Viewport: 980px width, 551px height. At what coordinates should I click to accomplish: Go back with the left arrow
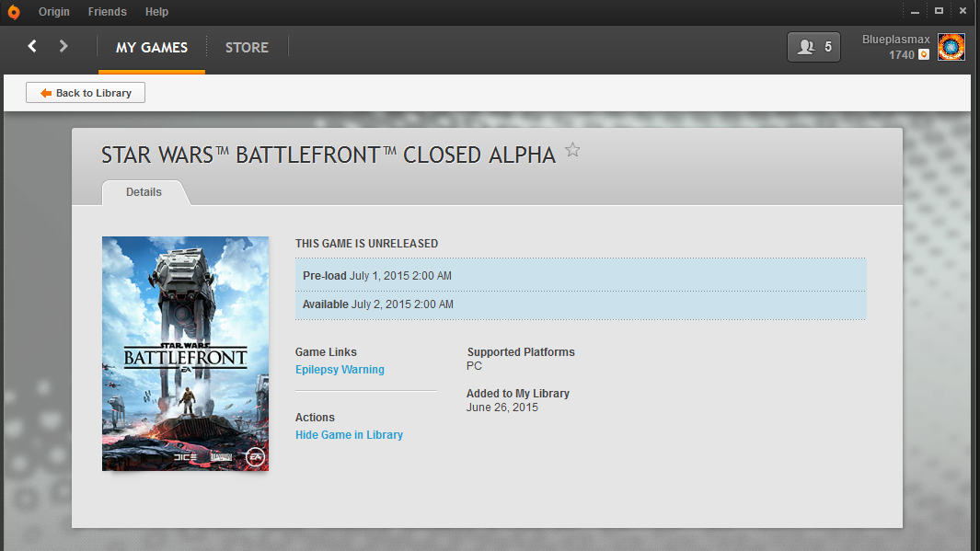tap(32, 46)
